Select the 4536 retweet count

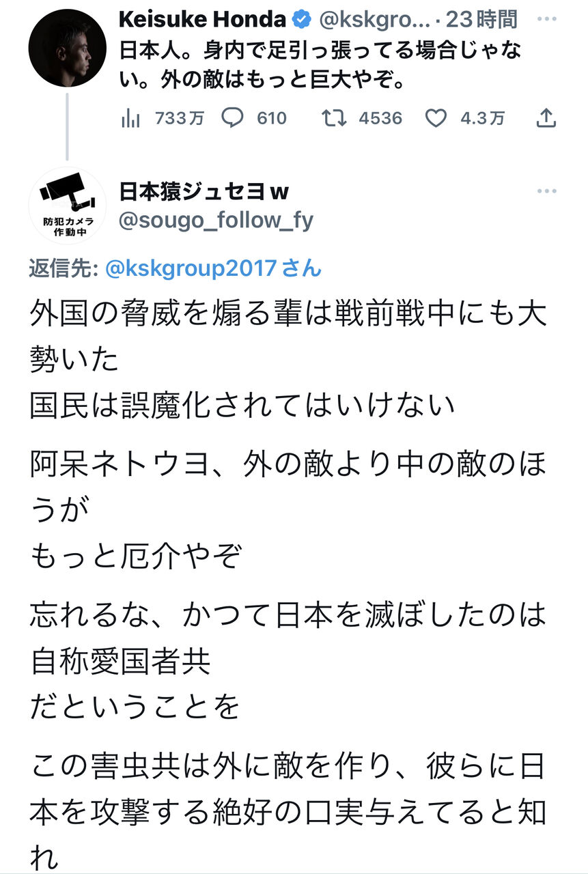coord(380,118)
